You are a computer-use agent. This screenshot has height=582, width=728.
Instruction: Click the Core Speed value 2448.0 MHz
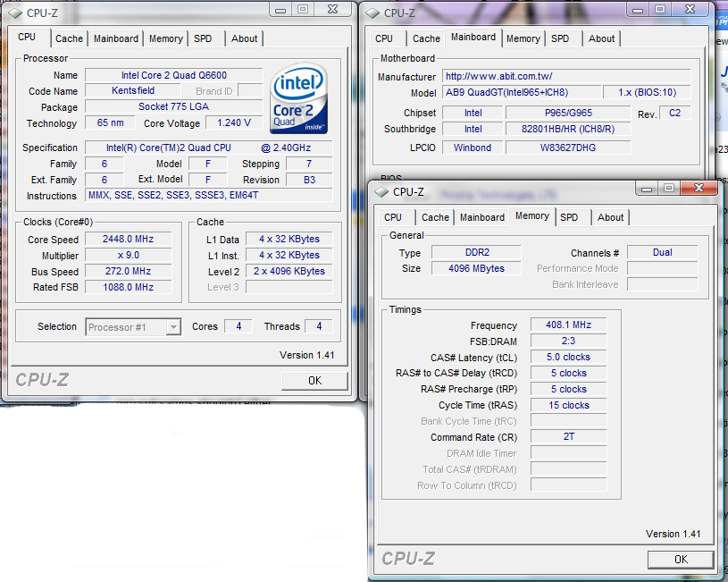(x=128, y=239)
